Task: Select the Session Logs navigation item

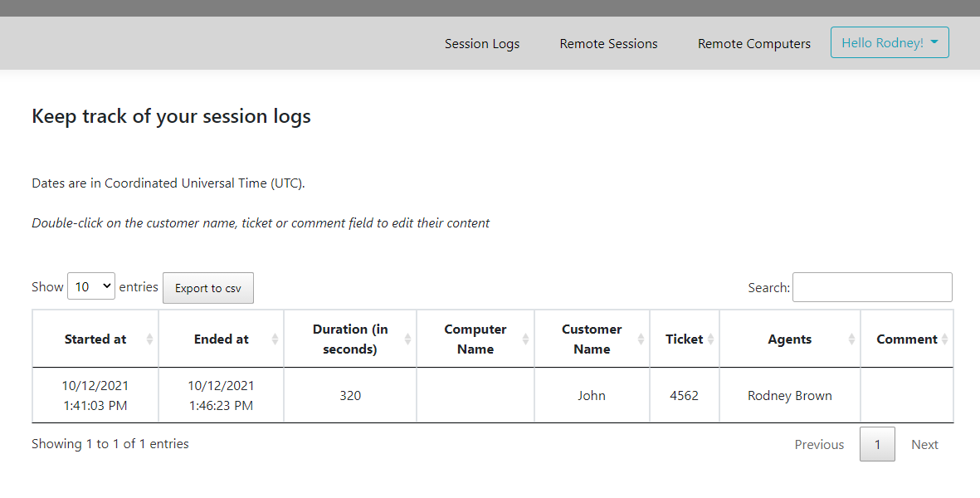Action: pyautogui.click(x=482, y=43)
